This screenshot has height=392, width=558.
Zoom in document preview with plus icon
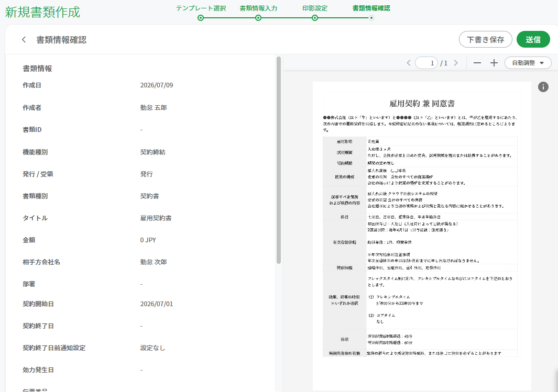pyautogui.click(x=494, y=63)
